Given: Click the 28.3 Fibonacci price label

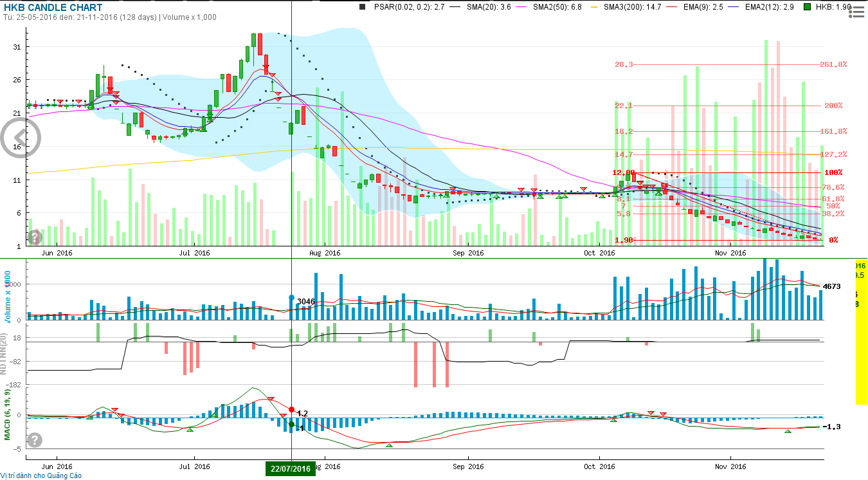Looking at the screenshot, I should (x=624, y=64).
